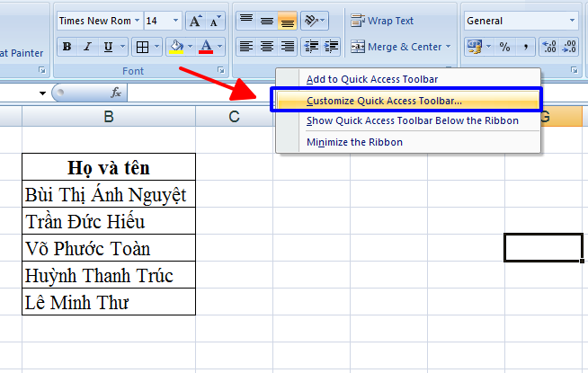Expand the Merge & Center dropdown arrow

tap(448, 47)
